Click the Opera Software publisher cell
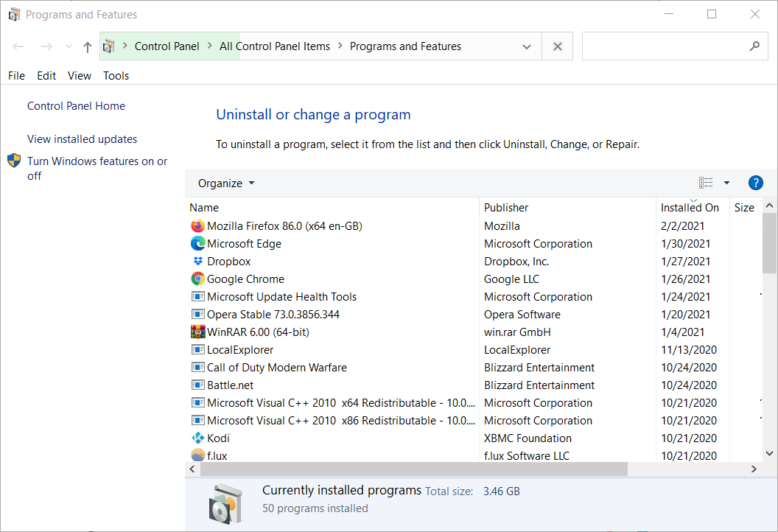The width and height of the screenshot is (778, 532). tap(522, 314)
